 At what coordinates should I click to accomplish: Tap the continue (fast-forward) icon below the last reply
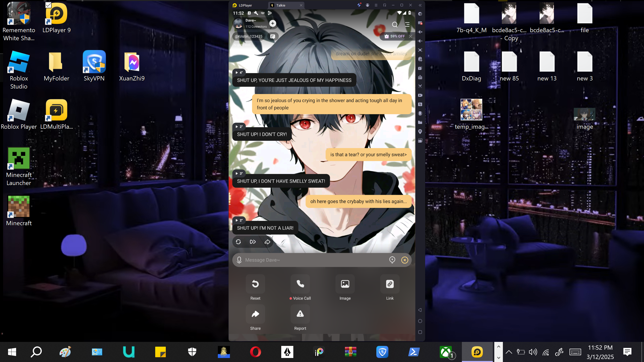point(253,242)
